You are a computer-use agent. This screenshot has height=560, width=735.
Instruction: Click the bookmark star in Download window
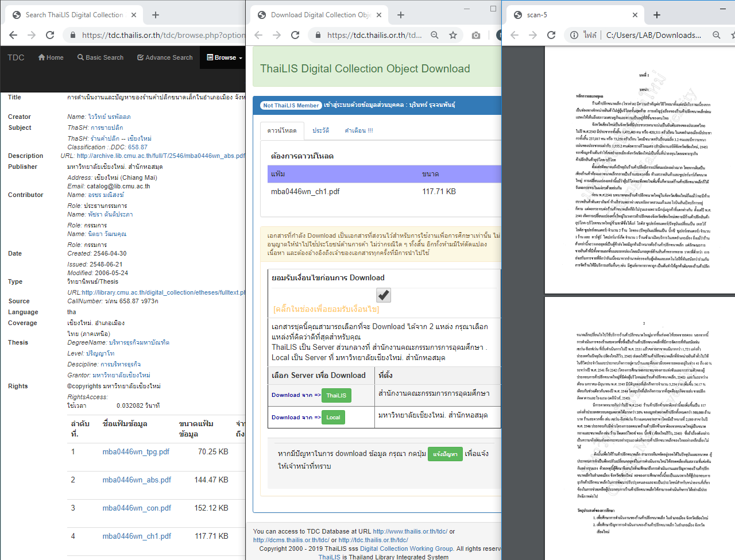tap(453, 35)
